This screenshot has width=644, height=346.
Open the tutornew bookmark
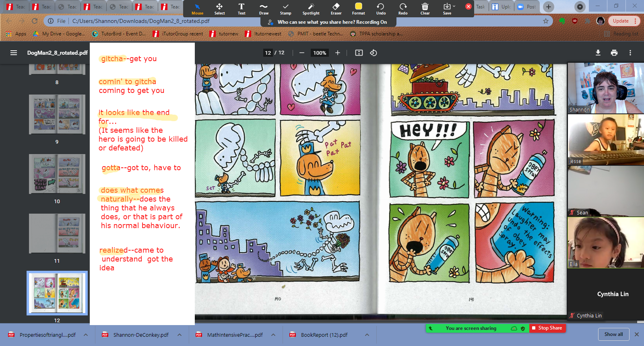tap(224, 34)
